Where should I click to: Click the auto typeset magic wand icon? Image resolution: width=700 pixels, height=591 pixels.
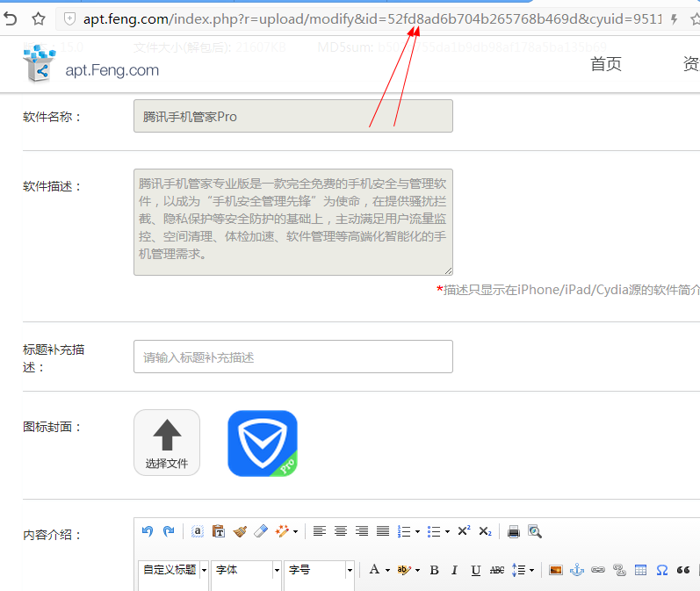point(282,531)
